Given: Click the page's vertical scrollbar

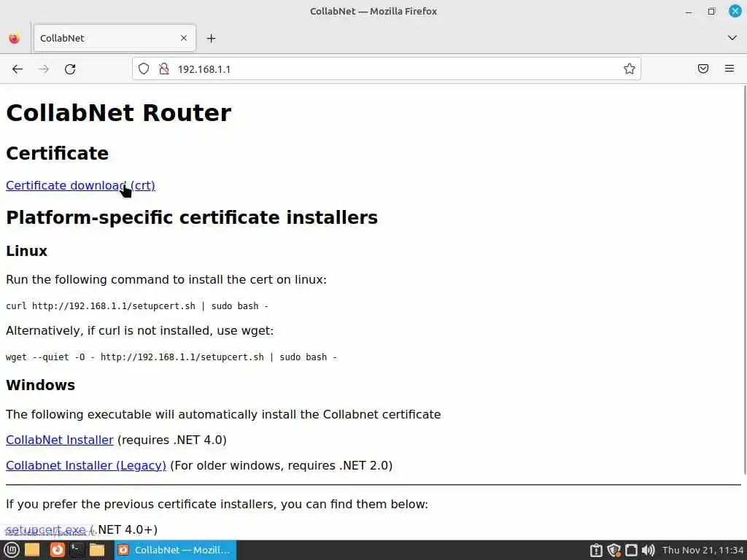Looking at the screenshot, I should (744, 279).
